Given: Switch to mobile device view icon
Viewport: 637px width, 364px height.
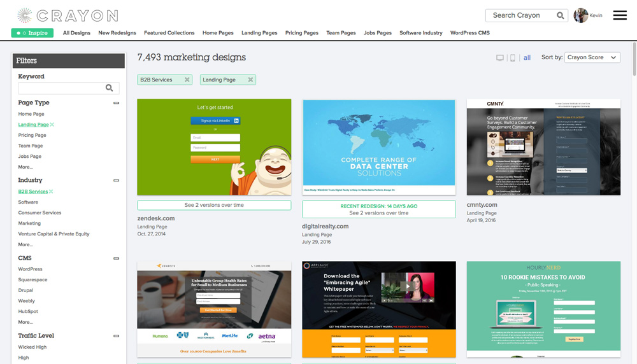Looking at the screenshot, I should tap(513, 58).
